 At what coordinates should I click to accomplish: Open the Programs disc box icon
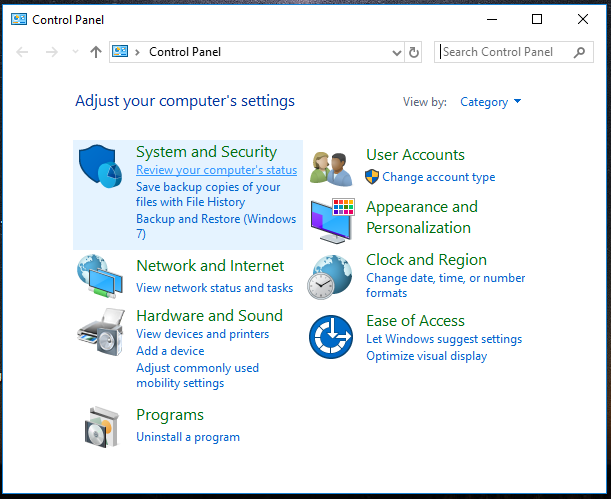[x=102, y=427]
